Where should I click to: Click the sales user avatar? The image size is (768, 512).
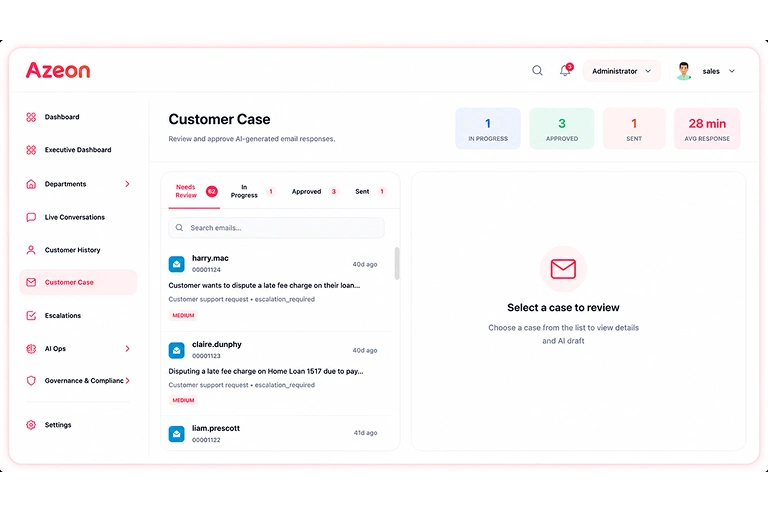(x=684, y=71)
